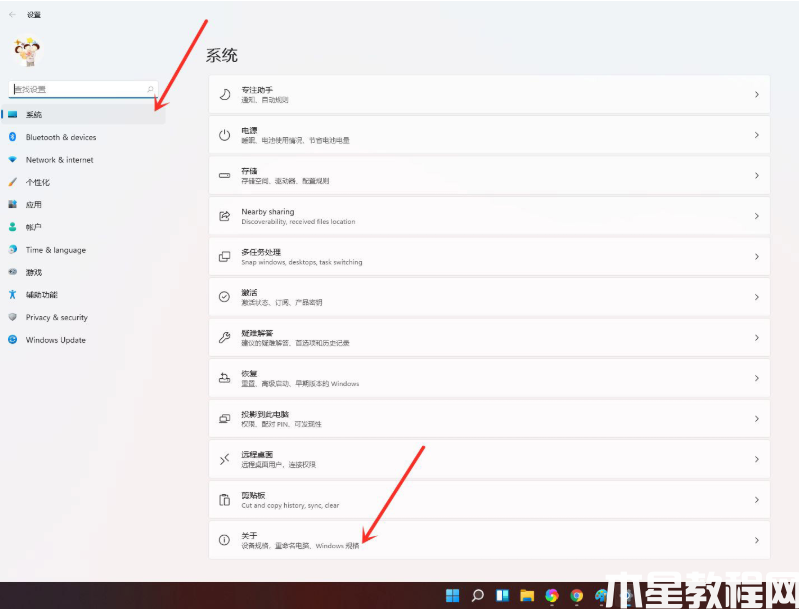Open the 投影到此电脑 settings card
Viewport: 800px width, 609px height.
point(489,418)
